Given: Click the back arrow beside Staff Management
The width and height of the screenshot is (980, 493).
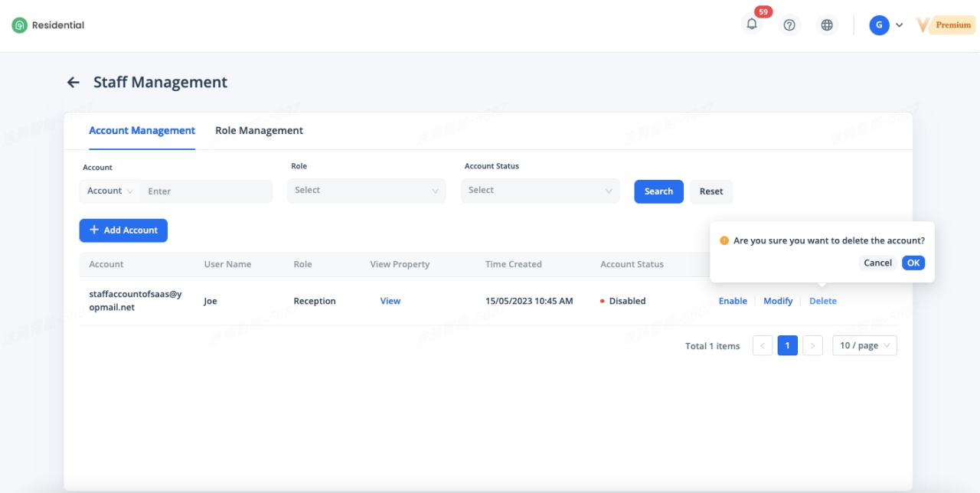Looking at the screenshot, I should (x=73, y=83).
